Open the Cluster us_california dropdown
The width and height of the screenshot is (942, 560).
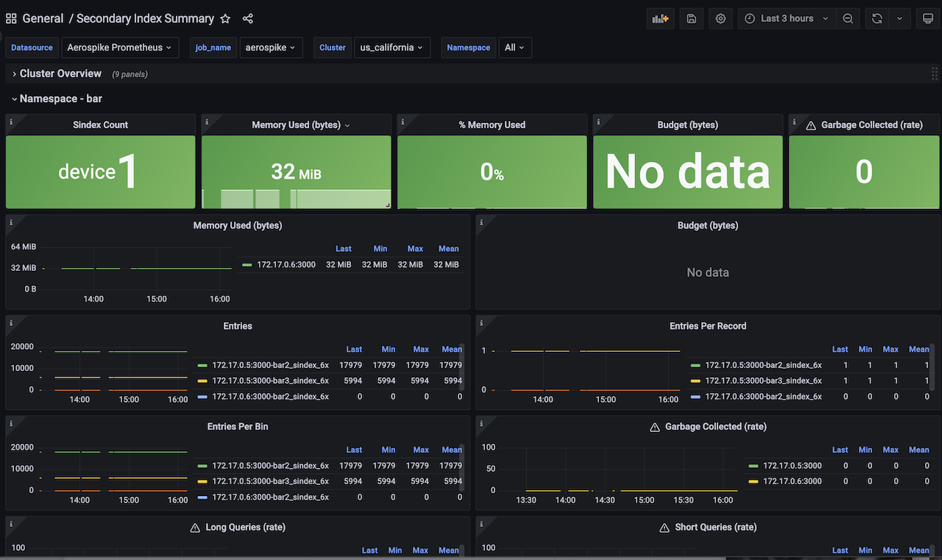tap(392, 47)
